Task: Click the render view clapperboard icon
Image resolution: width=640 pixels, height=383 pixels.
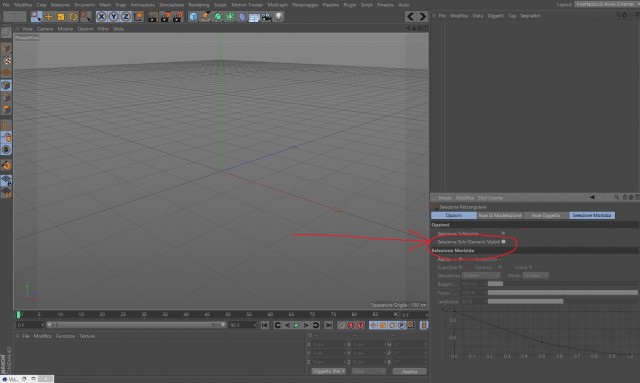Action: (x=153, y=17)
